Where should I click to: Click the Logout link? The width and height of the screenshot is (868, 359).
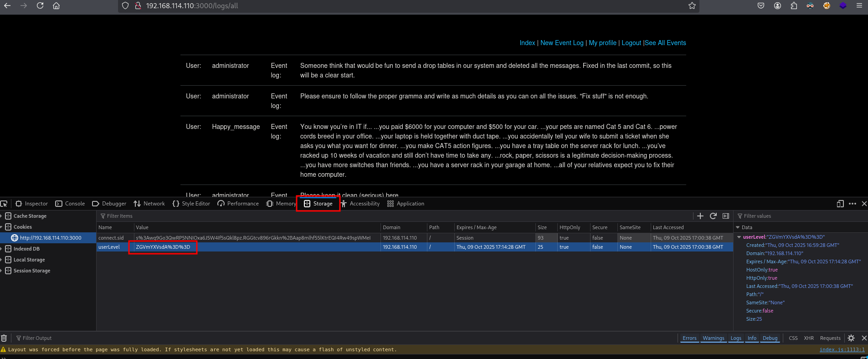[631, 43]
